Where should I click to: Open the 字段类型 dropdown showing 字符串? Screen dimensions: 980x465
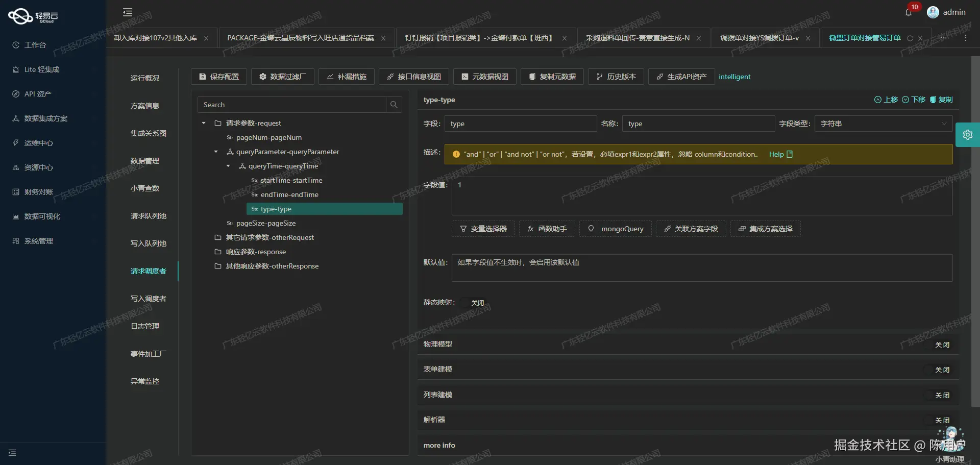tap(884, 124)
